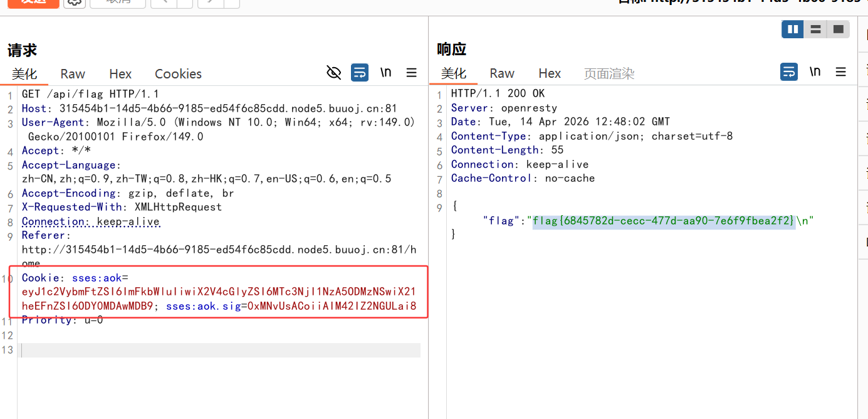868x419 pixels.
Task: Switch response view to Raw tab
Action: coord(502,73)
